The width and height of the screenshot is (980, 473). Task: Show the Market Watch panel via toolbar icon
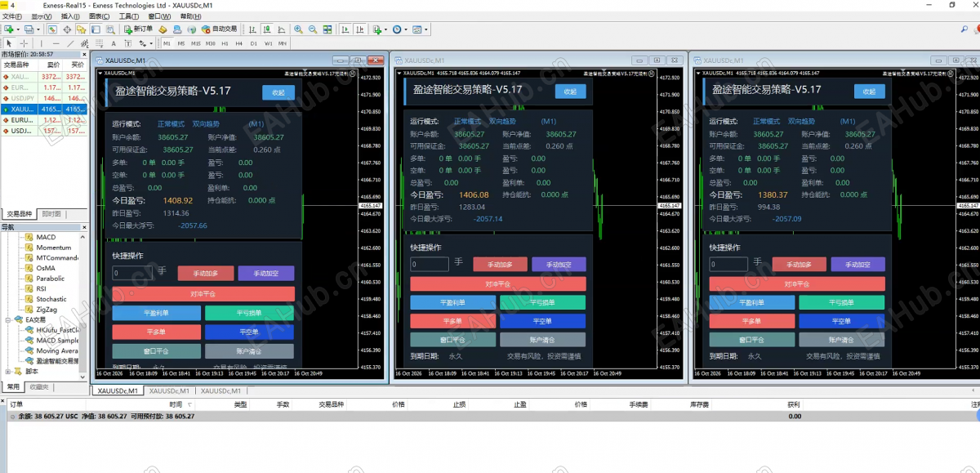51,29
